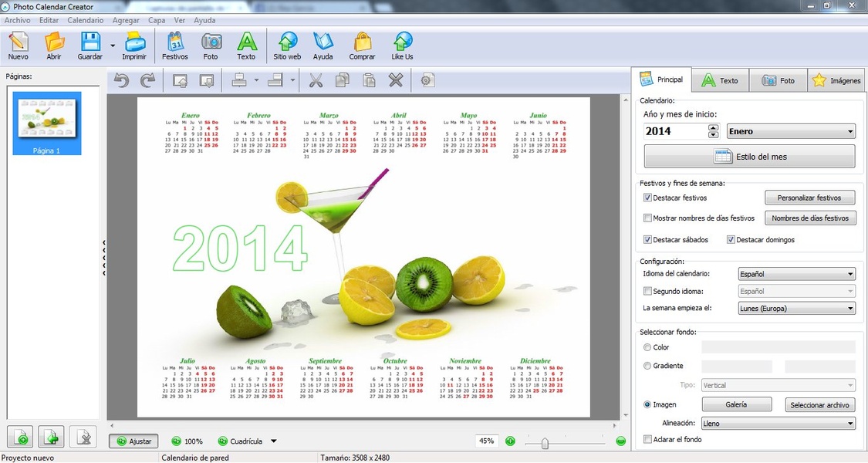Screen dimensions: 868x463
Task: Select the Gradiente background radio button
Action: coord(647,365)
